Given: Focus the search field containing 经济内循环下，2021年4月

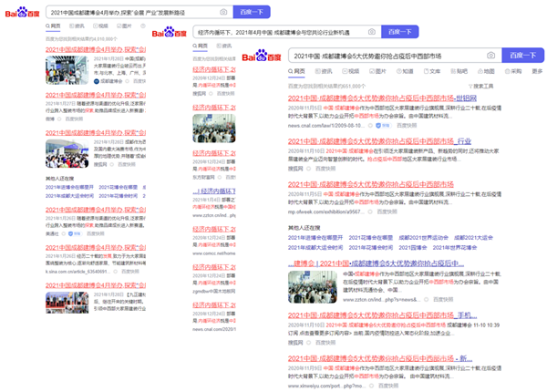Looking at the screenshot, I should click(x=287, y=32).
